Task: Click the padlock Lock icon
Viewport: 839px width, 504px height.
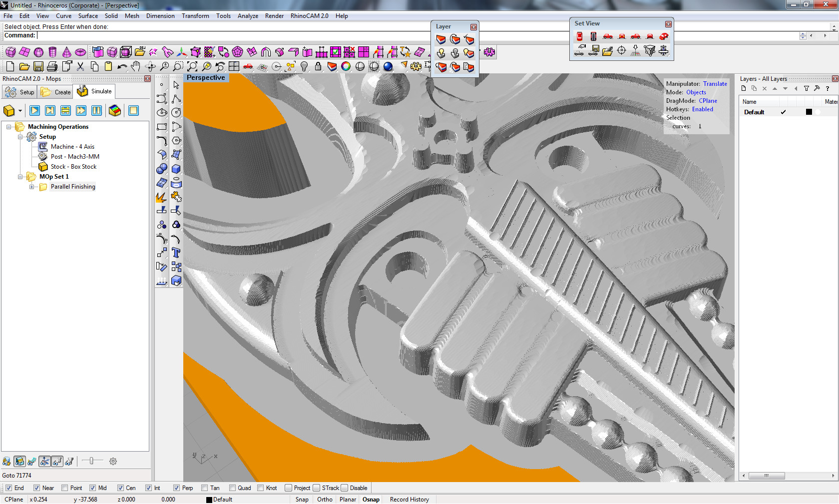Action: pos(318,66)
